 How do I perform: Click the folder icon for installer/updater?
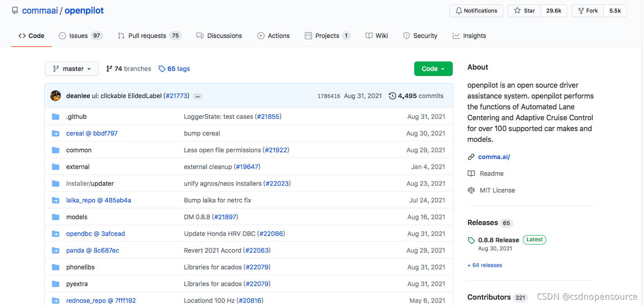click(56, 184)
